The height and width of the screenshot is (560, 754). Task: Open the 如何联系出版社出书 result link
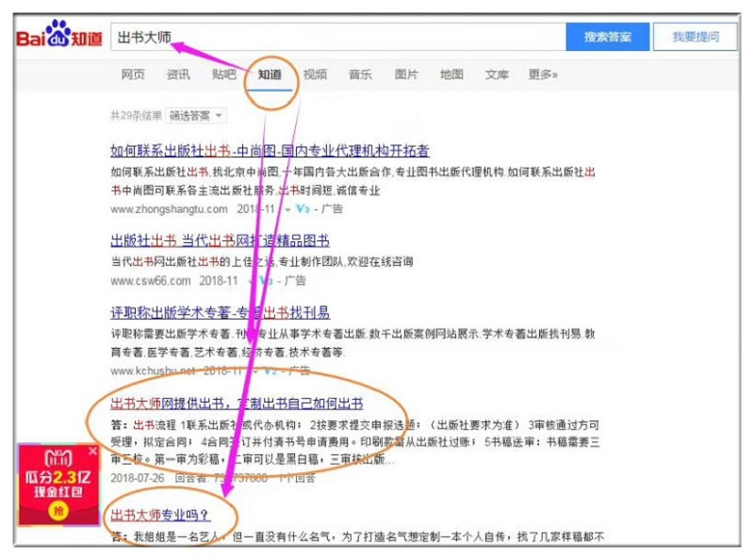pyautogui.click(x=270, y=151)
